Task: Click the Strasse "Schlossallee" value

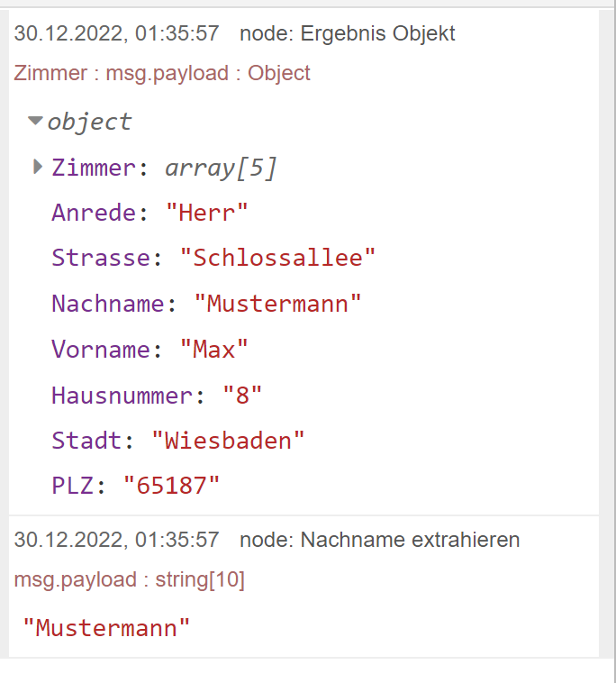Action: point(277,258)
